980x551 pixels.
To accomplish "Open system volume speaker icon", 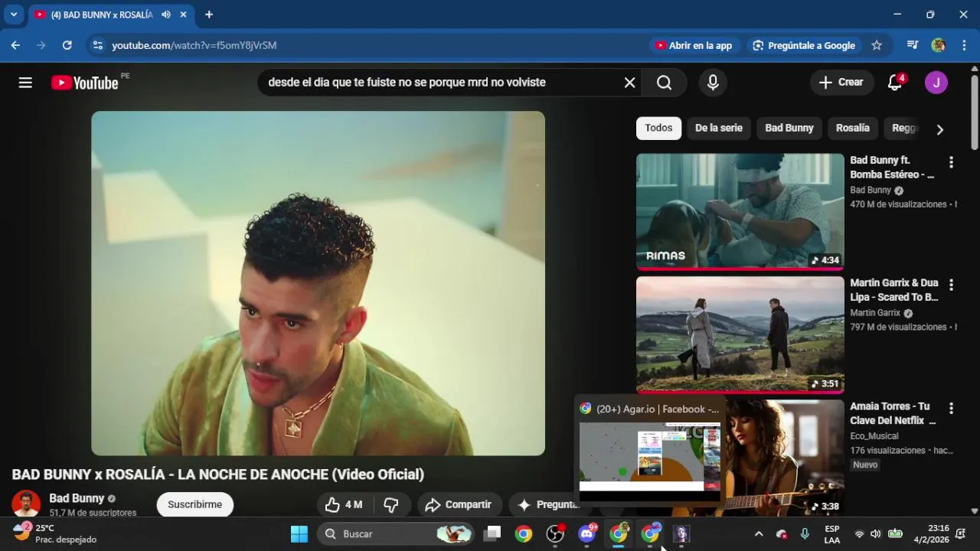I will tap(876, 534).
